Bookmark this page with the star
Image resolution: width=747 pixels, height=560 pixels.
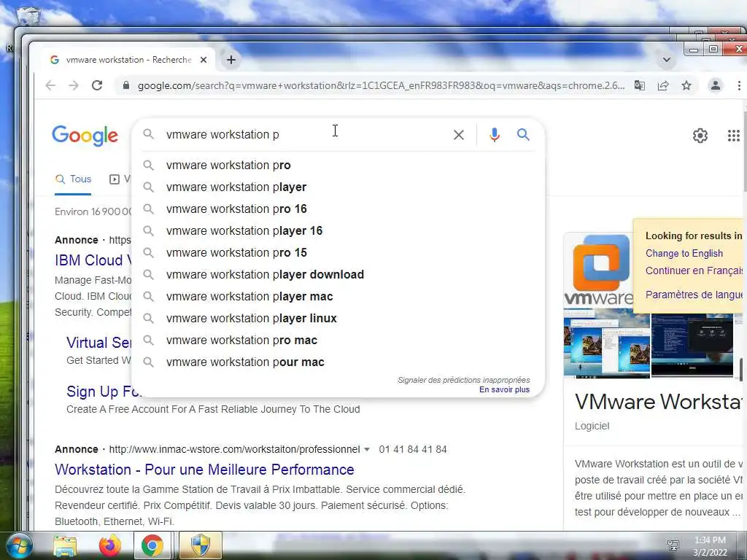(686, 86)
